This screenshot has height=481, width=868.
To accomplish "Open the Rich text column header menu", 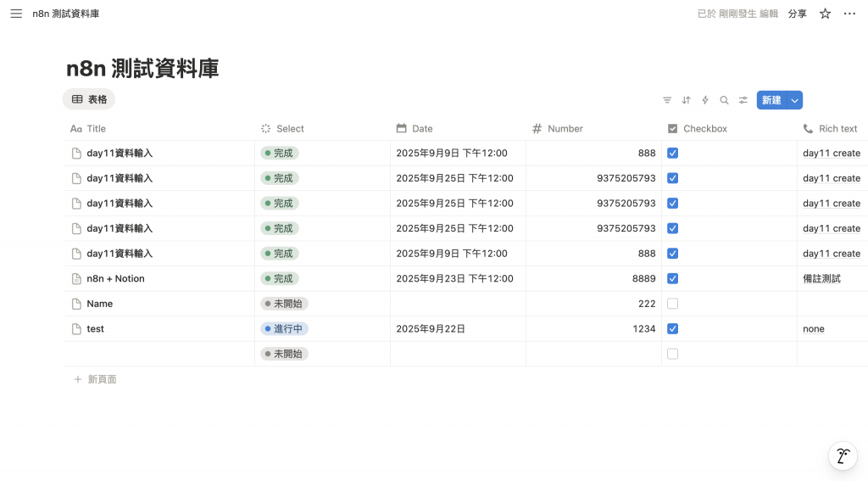I will point(832,129).
